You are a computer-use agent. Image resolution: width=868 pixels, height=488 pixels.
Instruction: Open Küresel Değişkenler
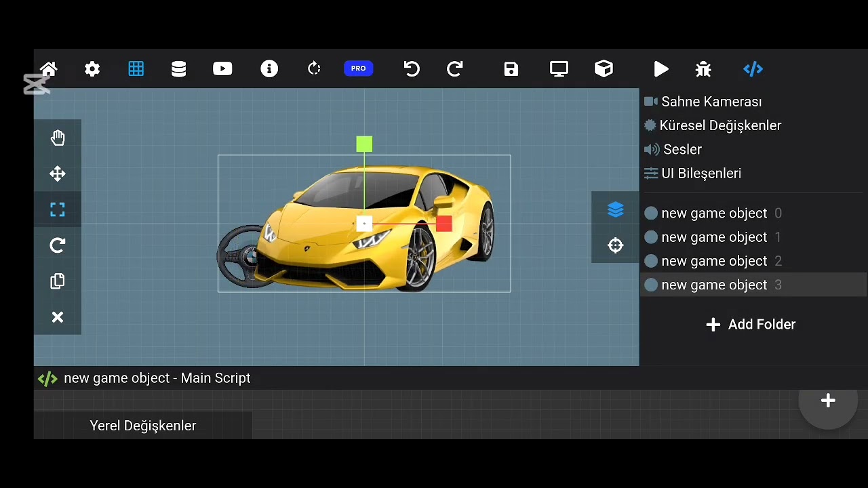point(713,125)
